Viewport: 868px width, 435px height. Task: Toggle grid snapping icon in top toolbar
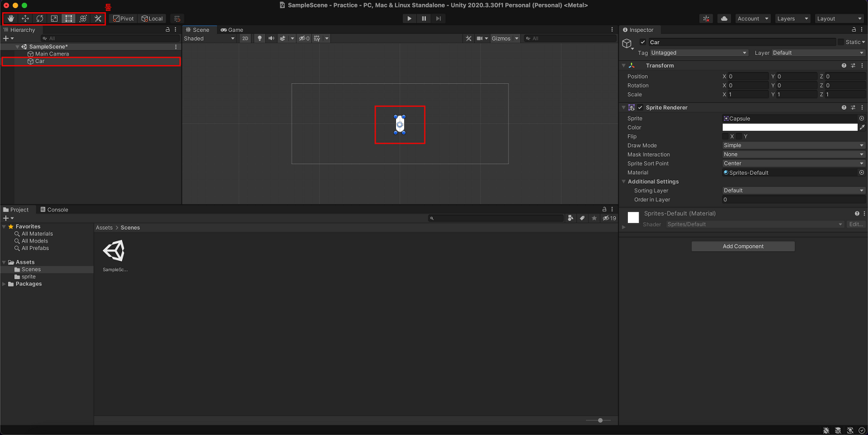[x=177, y=18]
